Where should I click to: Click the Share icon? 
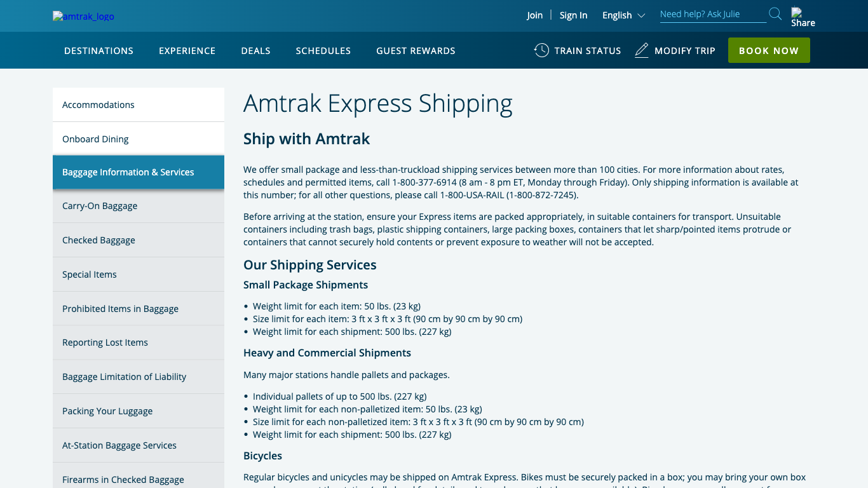803,17
